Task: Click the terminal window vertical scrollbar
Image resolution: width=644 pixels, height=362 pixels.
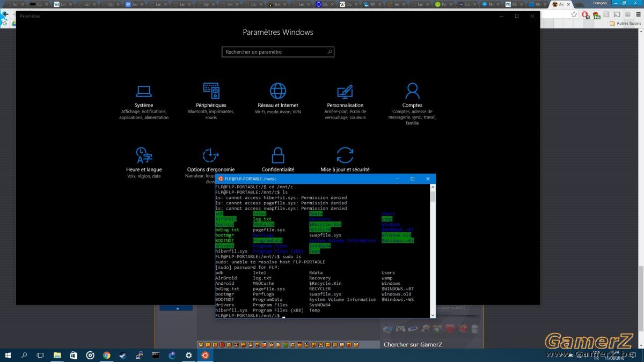Action: pos(433,252)
